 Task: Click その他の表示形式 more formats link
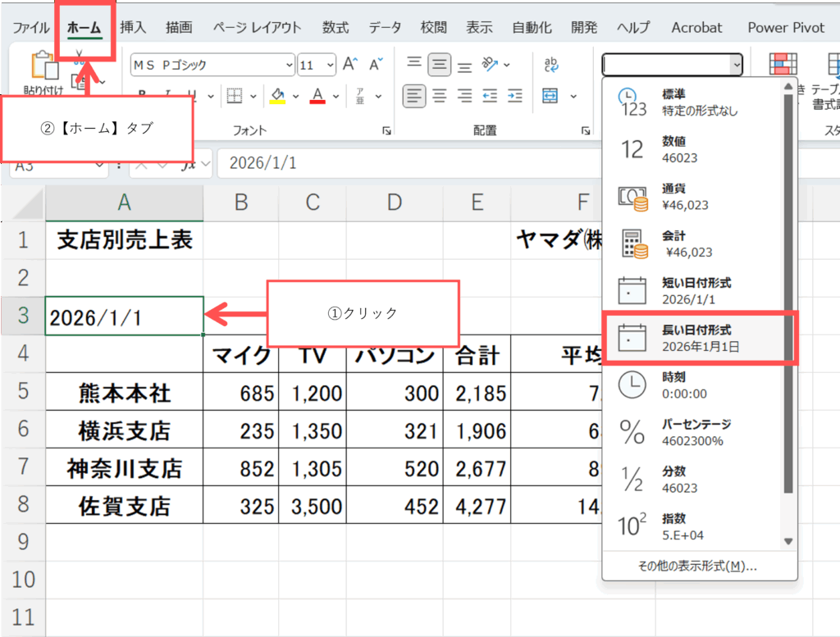coord(697,566)
